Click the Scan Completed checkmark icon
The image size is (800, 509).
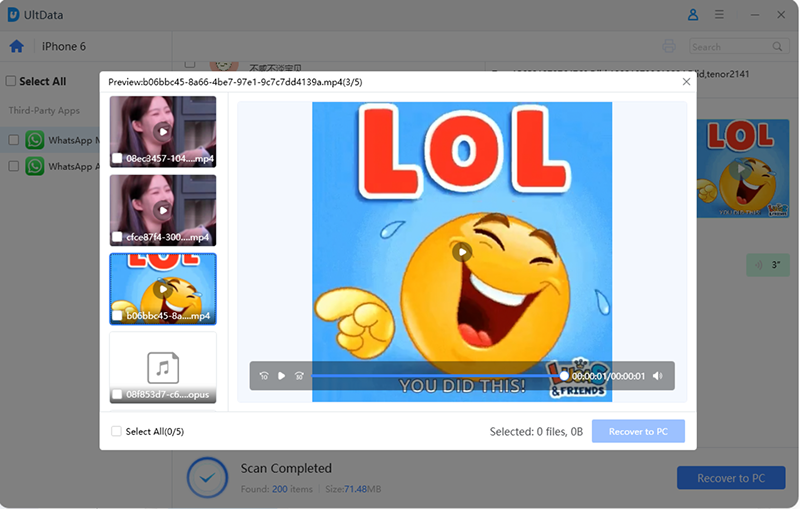coord(207,478)
